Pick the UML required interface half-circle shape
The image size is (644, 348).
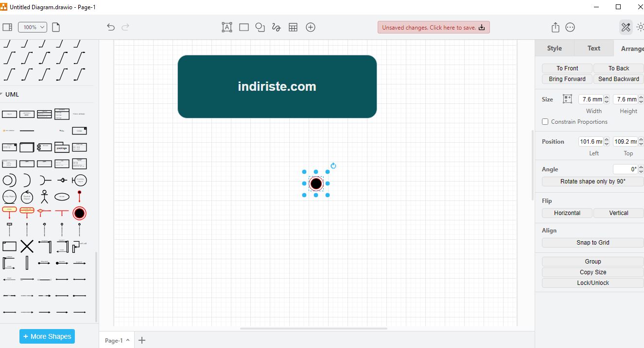click(27, 180)
